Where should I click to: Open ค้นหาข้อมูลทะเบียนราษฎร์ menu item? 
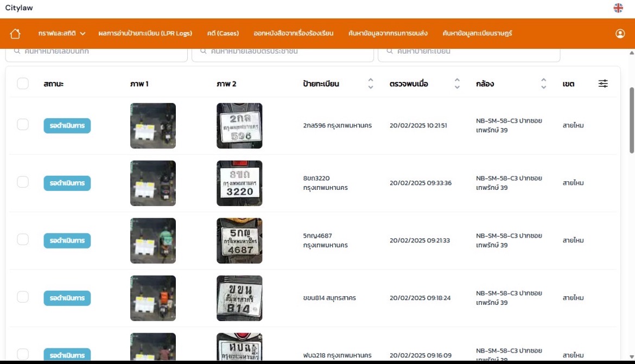point(477,33)
